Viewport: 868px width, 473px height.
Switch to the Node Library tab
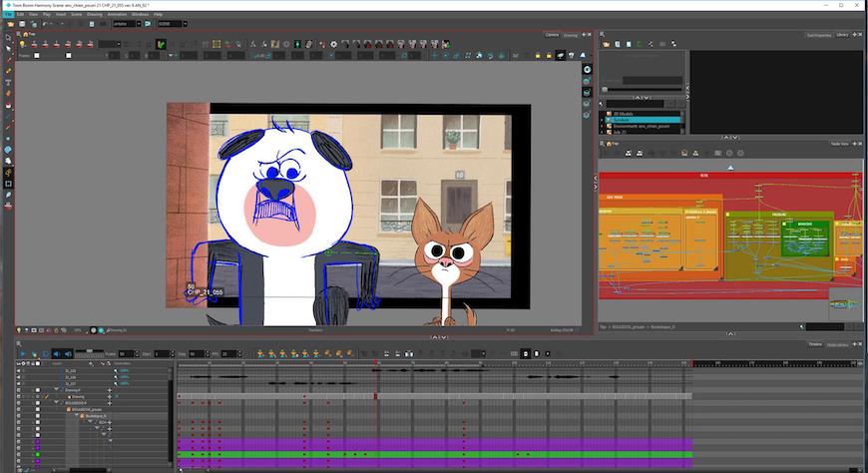pyautogui.click(x=837, y=344)
